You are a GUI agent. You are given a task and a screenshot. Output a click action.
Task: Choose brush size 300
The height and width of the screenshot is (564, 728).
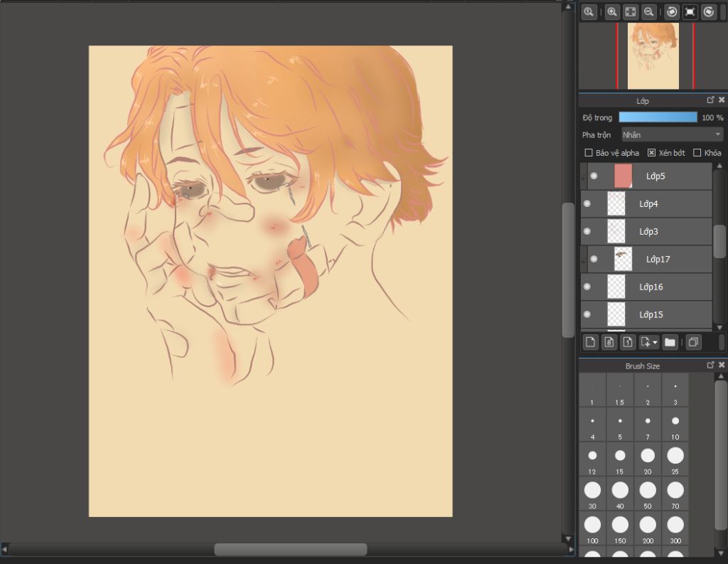tap(675, 528)
